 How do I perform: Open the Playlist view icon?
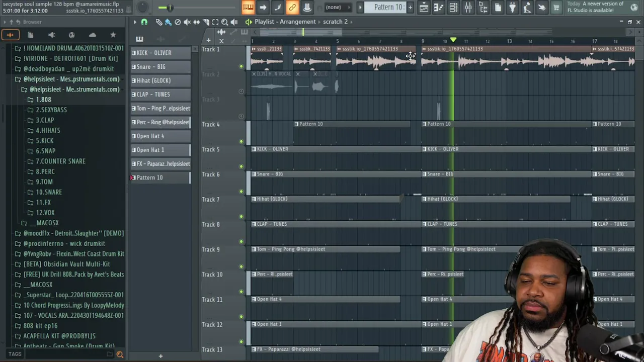424,8
